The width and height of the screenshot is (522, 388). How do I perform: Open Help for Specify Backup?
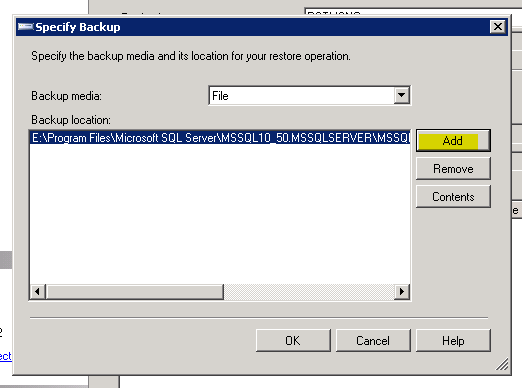453,340
